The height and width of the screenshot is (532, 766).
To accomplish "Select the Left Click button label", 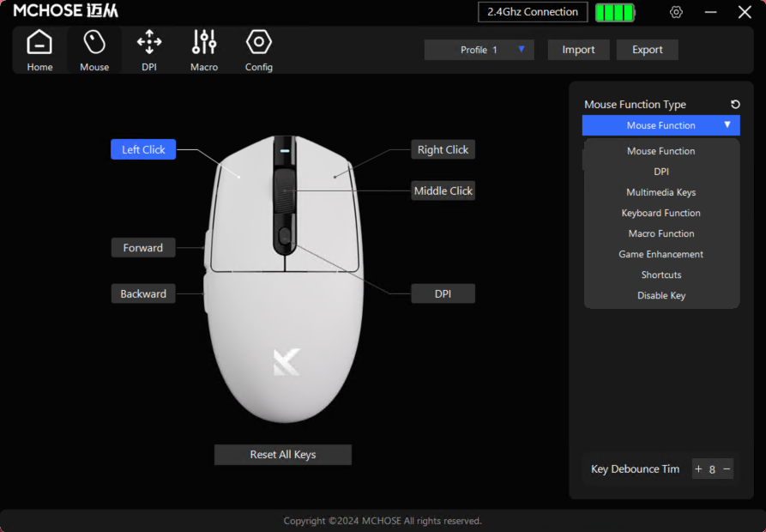I will (143, 149).
